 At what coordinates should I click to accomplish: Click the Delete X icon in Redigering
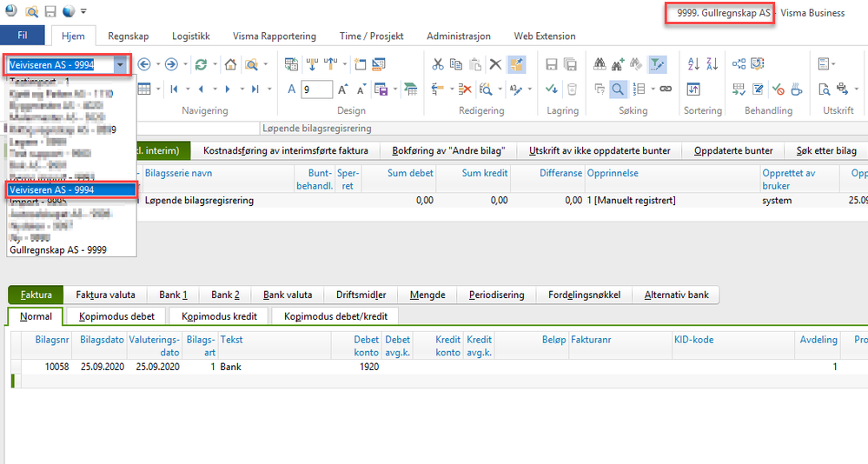coord(495,64)
